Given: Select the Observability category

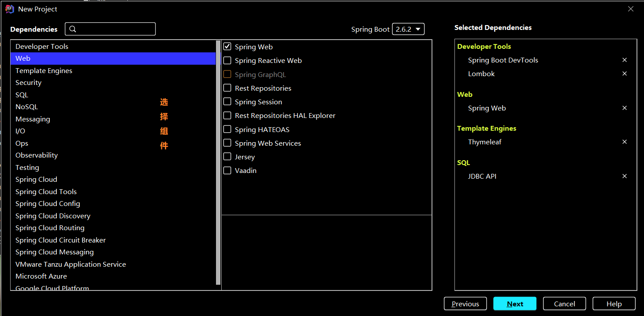Looking at the screenshot, I should [x=113, y=155].
